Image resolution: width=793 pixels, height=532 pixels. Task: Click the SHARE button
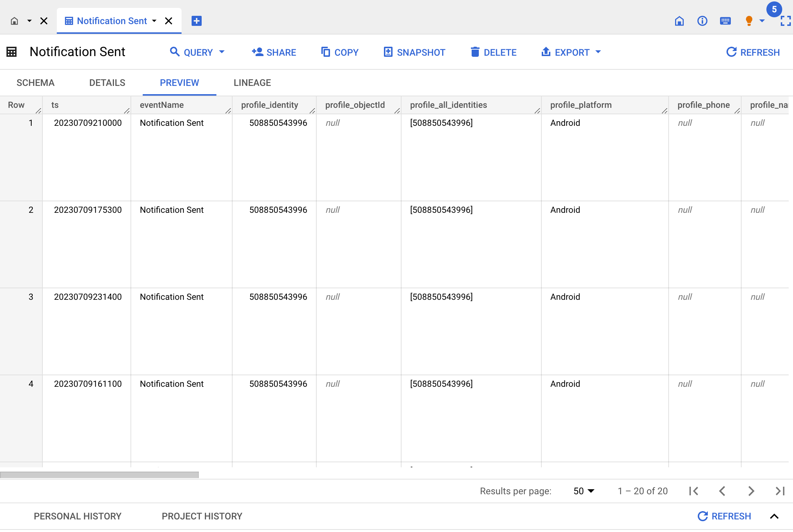click(274, 52)
